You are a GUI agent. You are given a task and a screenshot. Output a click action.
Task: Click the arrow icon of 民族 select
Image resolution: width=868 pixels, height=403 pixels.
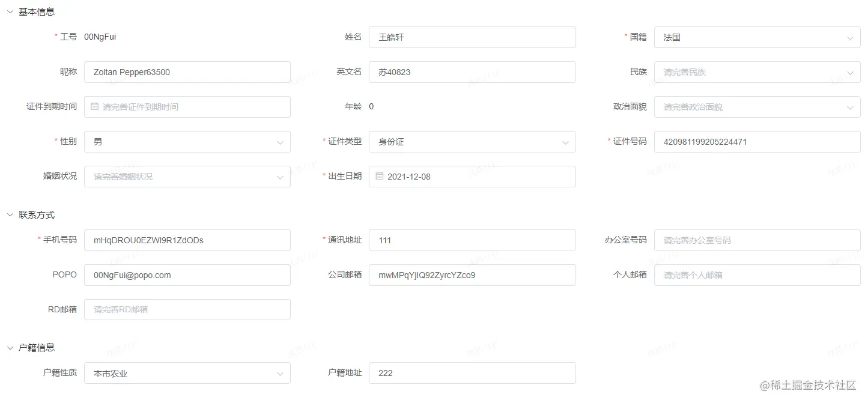pos(850,73)
